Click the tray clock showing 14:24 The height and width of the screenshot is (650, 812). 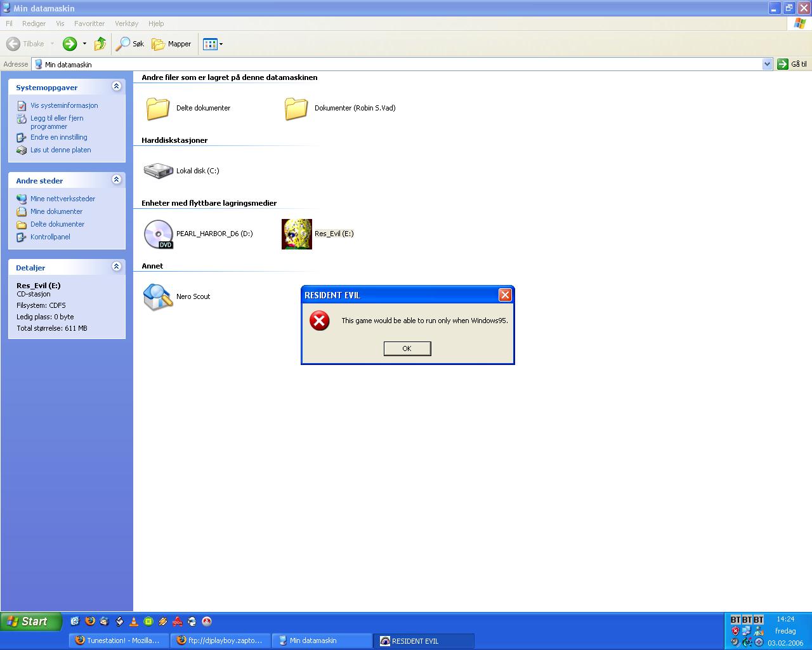[785, 619]
